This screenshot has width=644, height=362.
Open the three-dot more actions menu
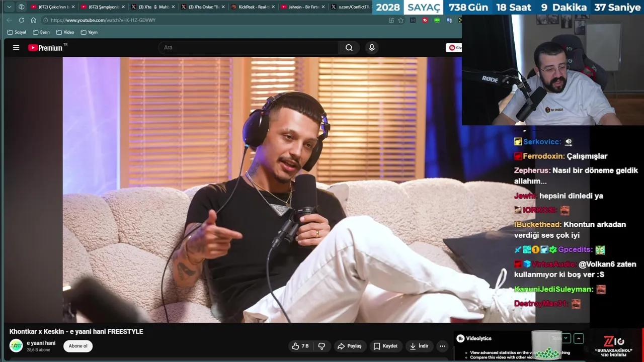442,346
